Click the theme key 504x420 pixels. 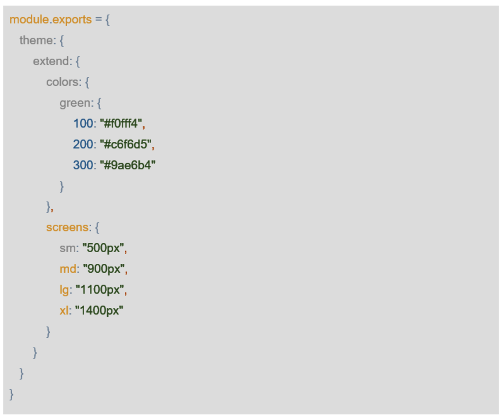click(37, 40)
